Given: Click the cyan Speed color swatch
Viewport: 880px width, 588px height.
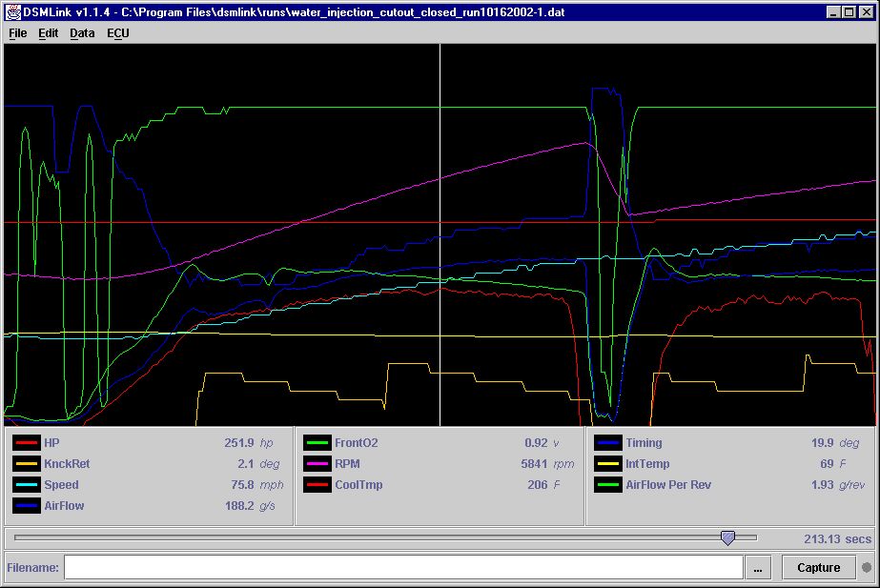Looking at the screenshot, I should 27,485.
